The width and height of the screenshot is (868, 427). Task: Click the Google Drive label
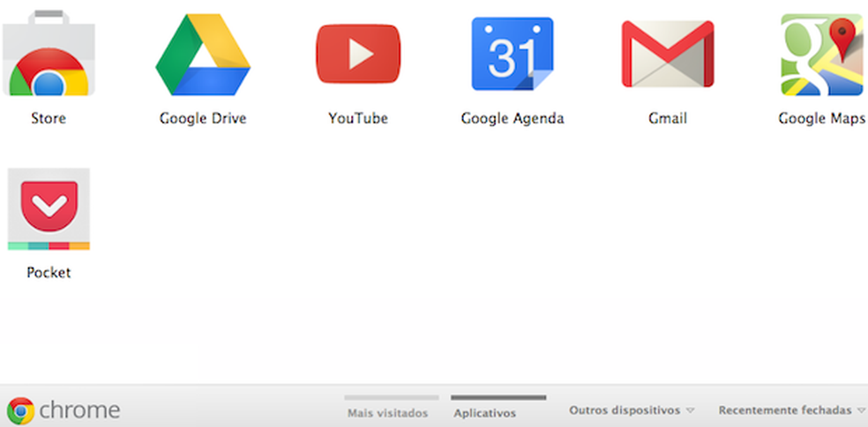pos(203,118)
